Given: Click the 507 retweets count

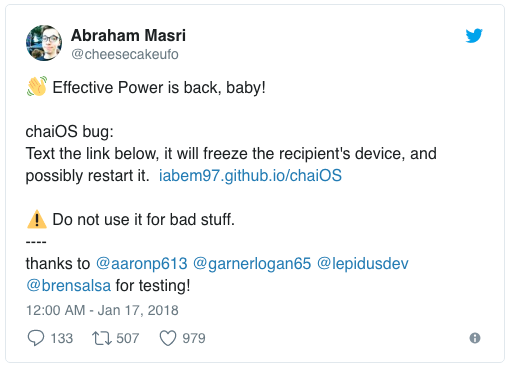Looking at the screenshot, I should coord(128,338).
